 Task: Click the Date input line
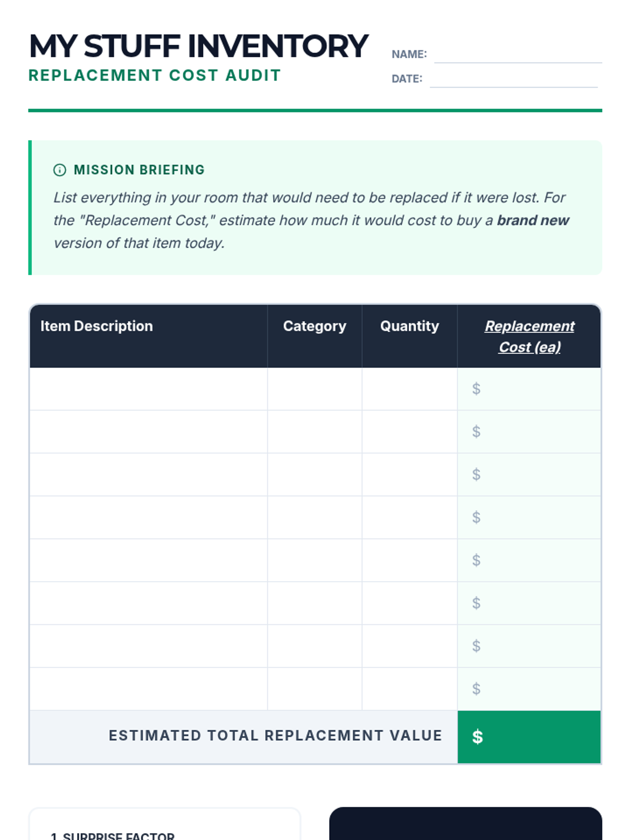point(513,79)
